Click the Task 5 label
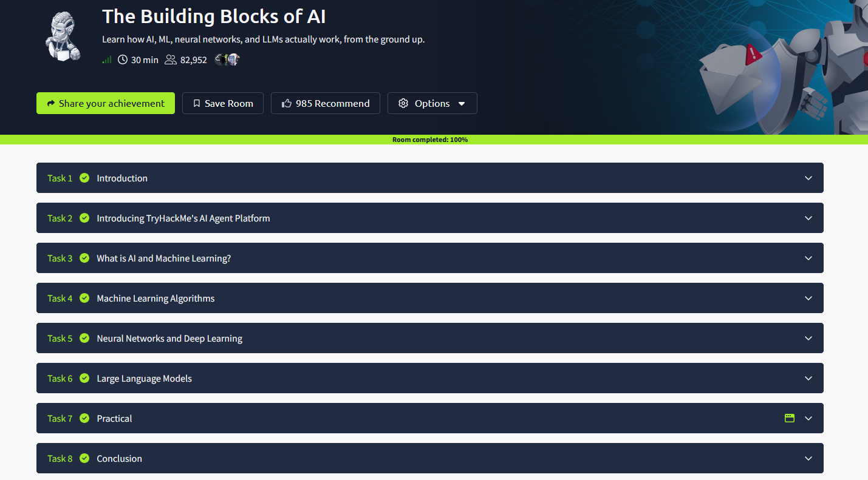 [x=60, y=339]
